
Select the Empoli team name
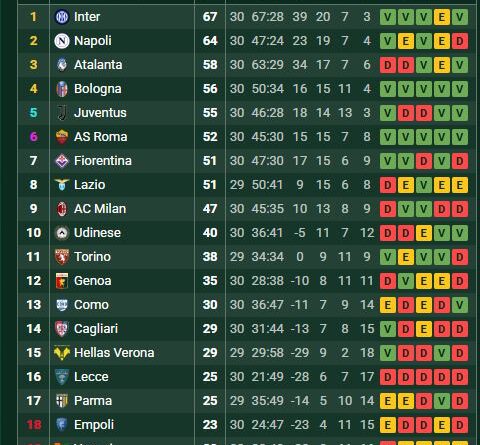point(94,425)
